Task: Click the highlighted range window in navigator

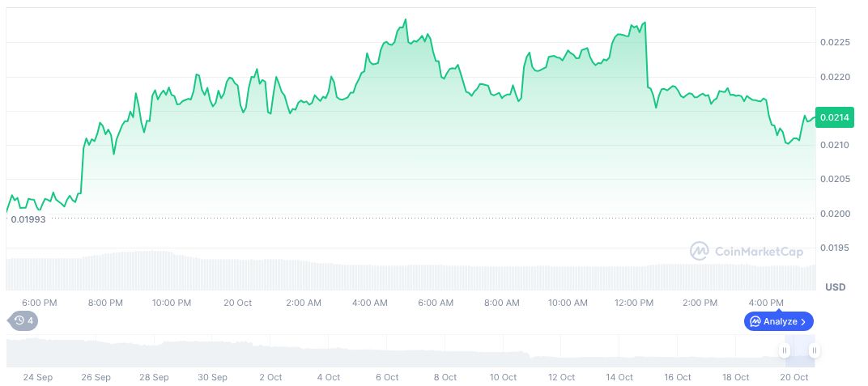Action: 798,350
